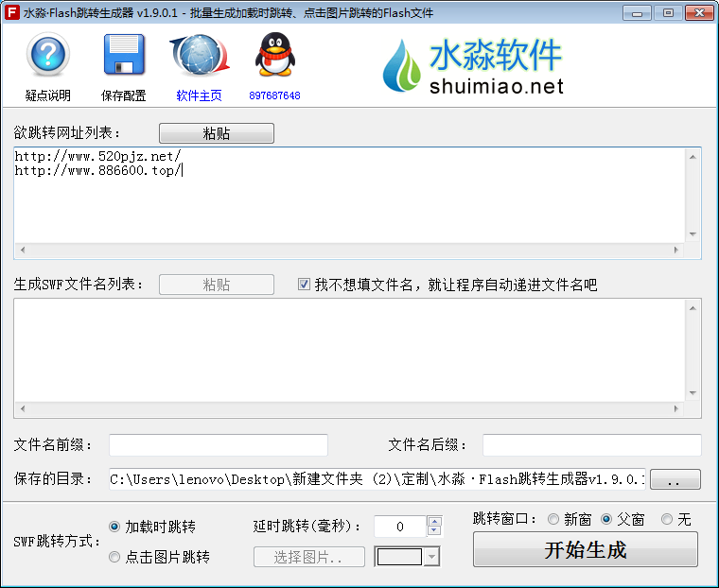Click URL list vertical scrollbar down arrow
This screenshot has height=588, width=719.
(693, 234)
